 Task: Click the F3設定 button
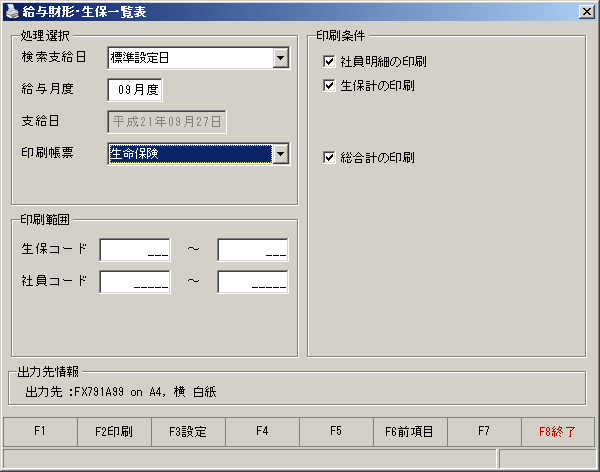point(188,431)
